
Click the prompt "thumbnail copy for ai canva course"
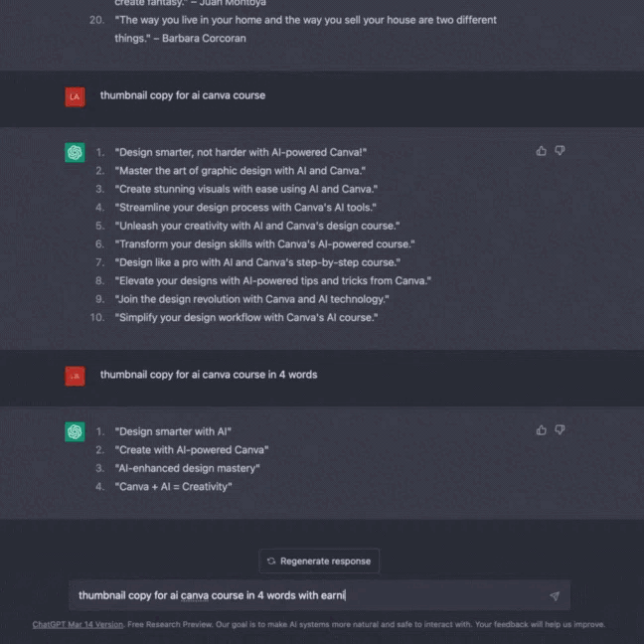183,96
